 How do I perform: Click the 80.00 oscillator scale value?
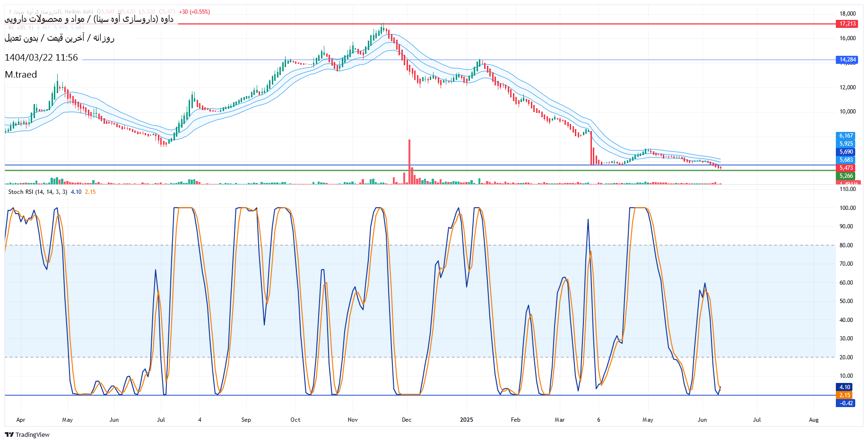(x=846, y=245)
